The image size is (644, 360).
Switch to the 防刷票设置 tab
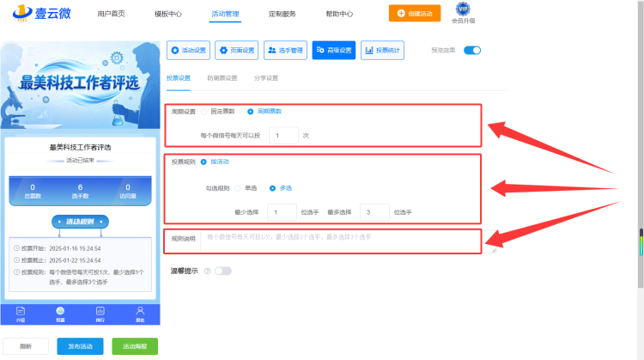click(222, 78)
